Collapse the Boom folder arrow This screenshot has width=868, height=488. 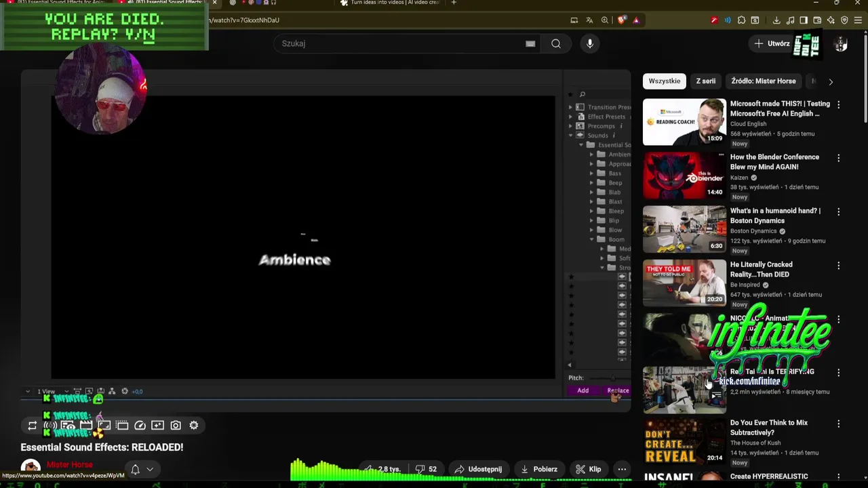tap(591, 239)
